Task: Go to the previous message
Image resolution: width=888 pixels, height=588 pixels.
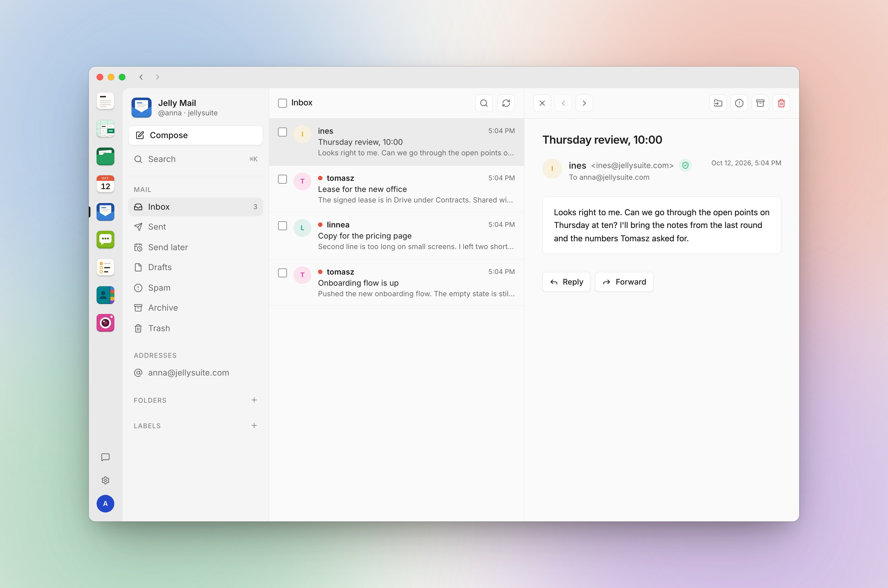Action: click(x=563, y=103)
